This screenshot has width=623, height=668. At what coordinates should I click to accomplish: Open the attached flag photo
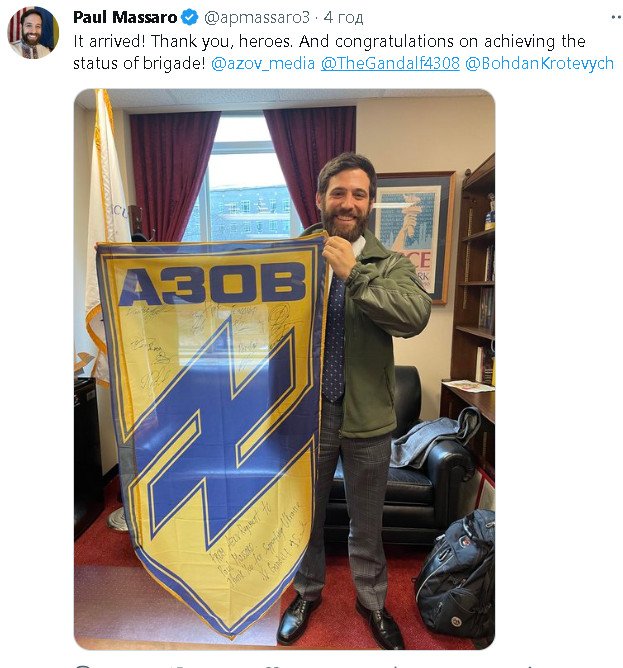[284, 369]
